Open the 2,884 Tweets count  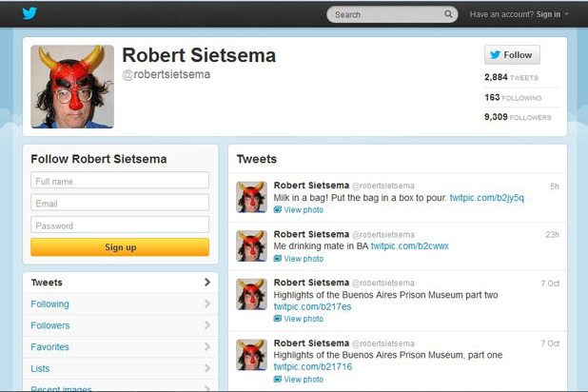(511, 77)
